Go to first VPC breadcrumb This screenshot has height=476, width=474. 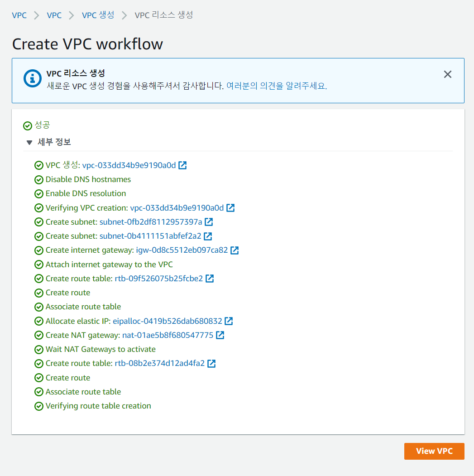click(19, 15)
